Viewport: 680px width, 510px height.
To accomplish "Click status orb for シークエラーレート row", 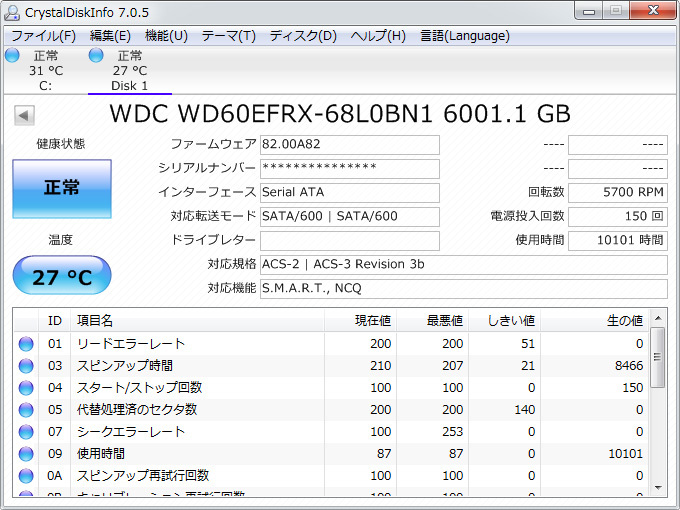I will click(26, 432).
